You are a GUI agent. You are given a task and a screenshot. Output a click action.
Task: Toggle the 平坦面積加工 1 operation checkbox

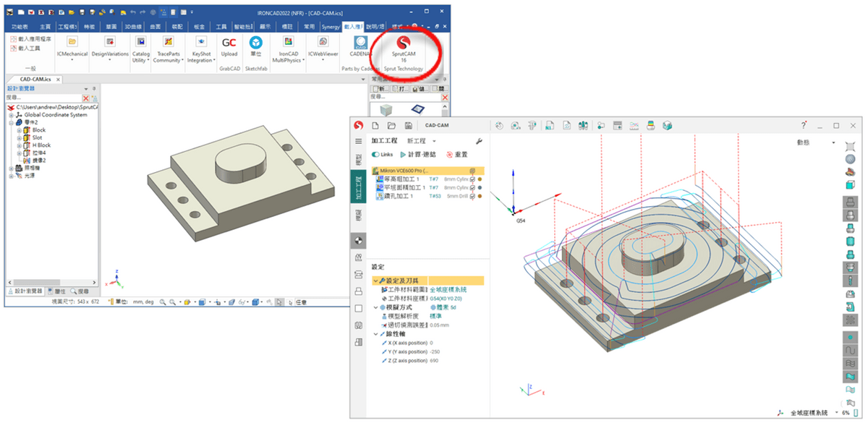[472, 187]
